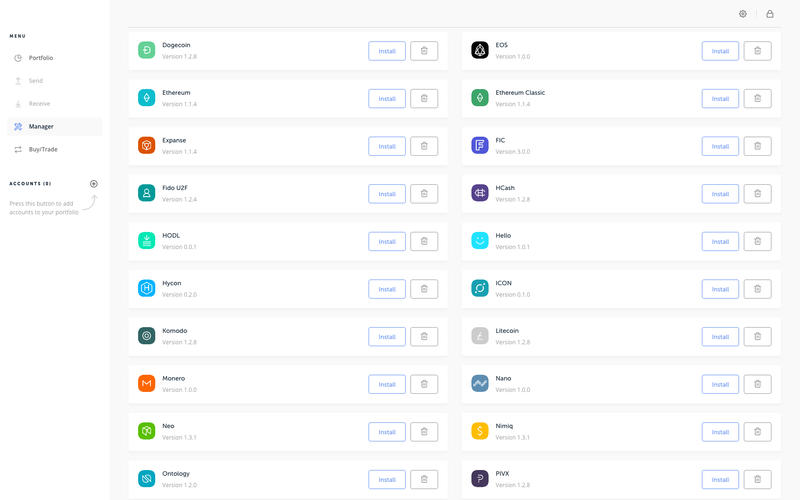Install the HODL app
The height and width of the screenshot is (500, 800).
click(x=387, y=241)
